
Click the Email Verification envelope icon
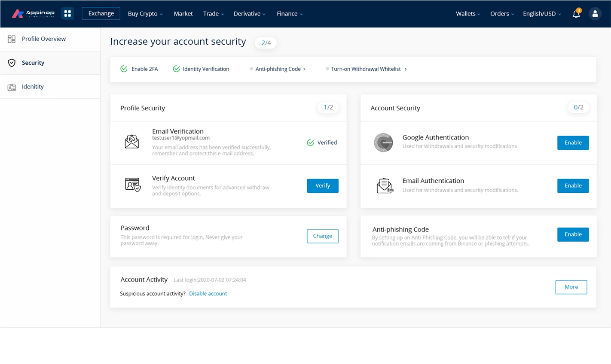click(132, 142)
